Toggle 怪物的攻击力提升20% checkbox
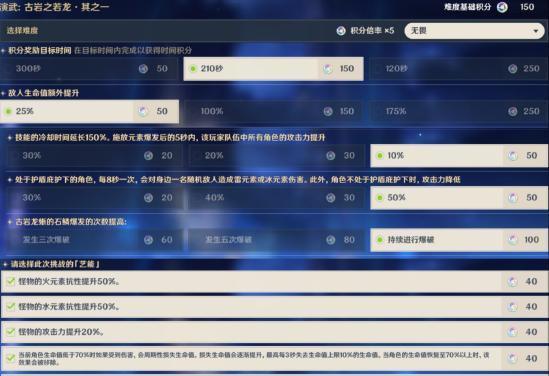The image size is (549, 376). [x=11, y=331]
